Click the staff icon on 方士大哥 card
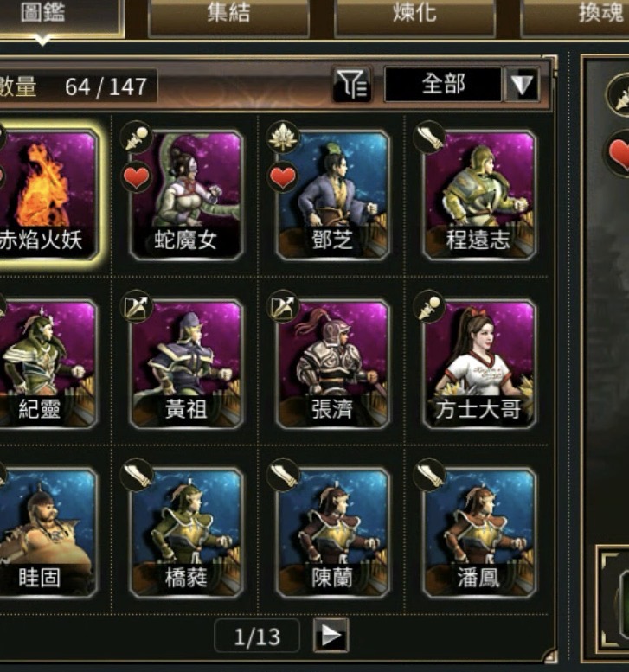 tap(429, 306)
